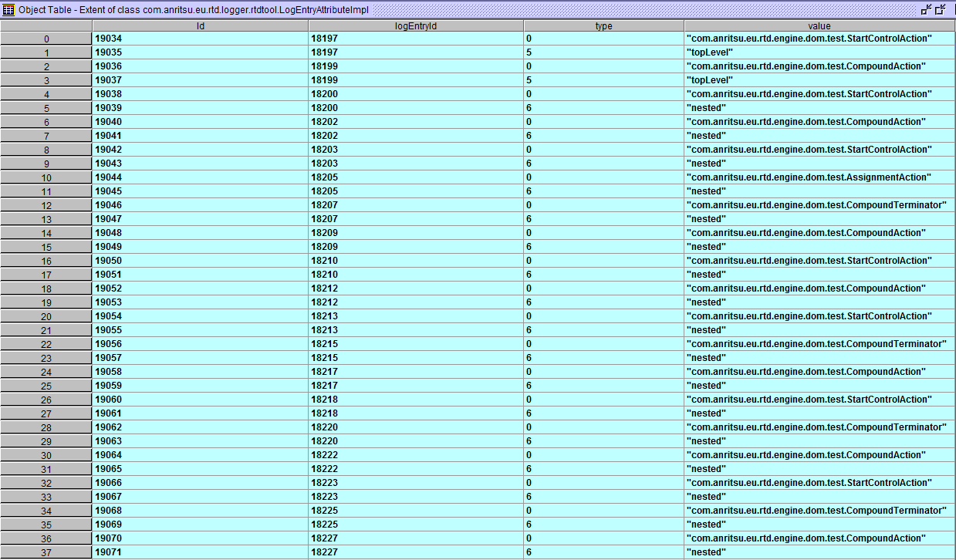Select CompoundTerminator value in row 28
This screenshot has width=956, height=560.
coord(819,427)
